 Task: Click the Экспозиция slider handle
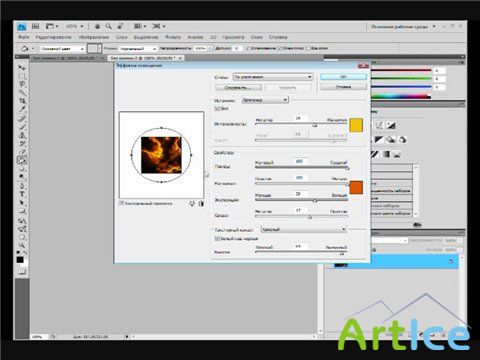pyautogui.click(x=314, y=201)
